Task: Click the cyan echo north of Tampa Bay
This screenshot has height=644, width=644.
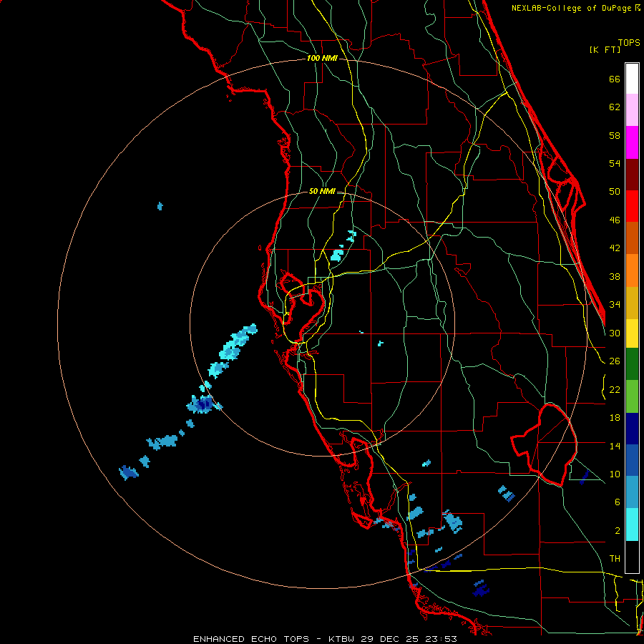Action: [337, 255]
